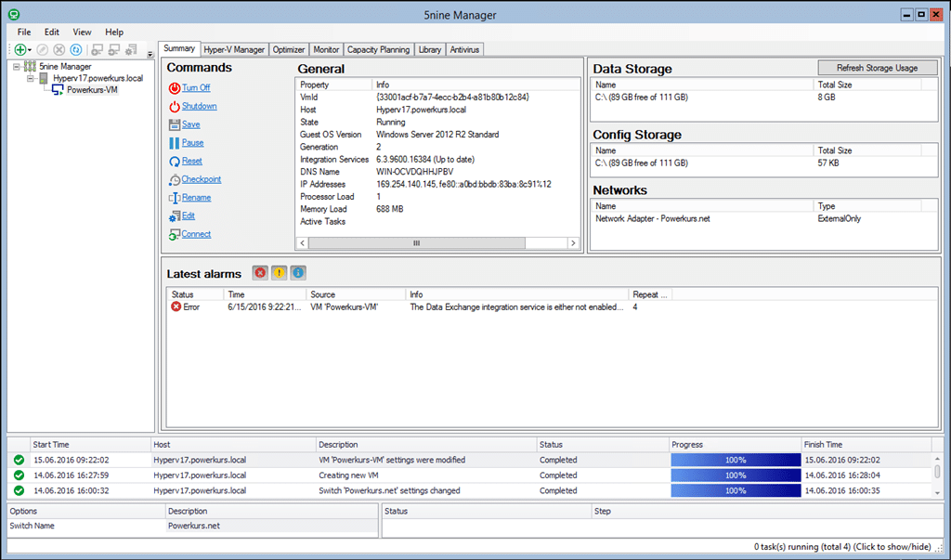Click green check icon for Creating new VM
The image size is (951, 560).
(x=19, y=475)
